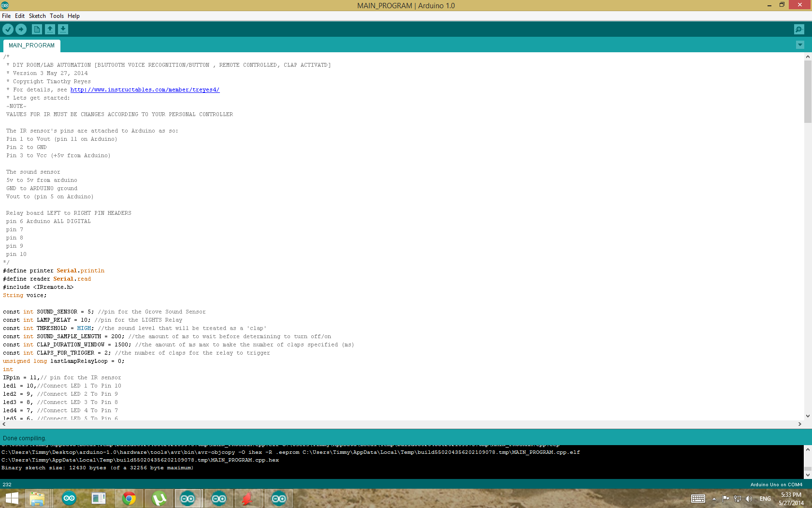812x508 pixels.
Task: Open the network tray icon
Action: [738, 498]
